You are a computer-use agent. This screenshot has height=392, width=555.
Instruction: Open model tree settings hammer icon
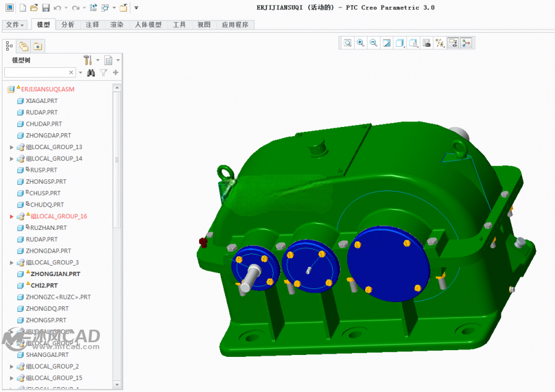(88, 60)
